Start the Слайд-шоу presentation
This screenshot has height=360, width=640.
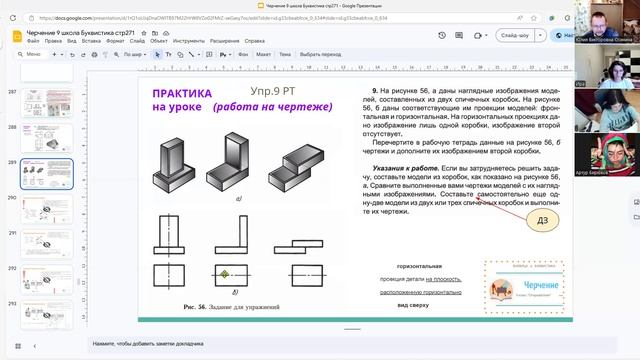coord(515,36)
